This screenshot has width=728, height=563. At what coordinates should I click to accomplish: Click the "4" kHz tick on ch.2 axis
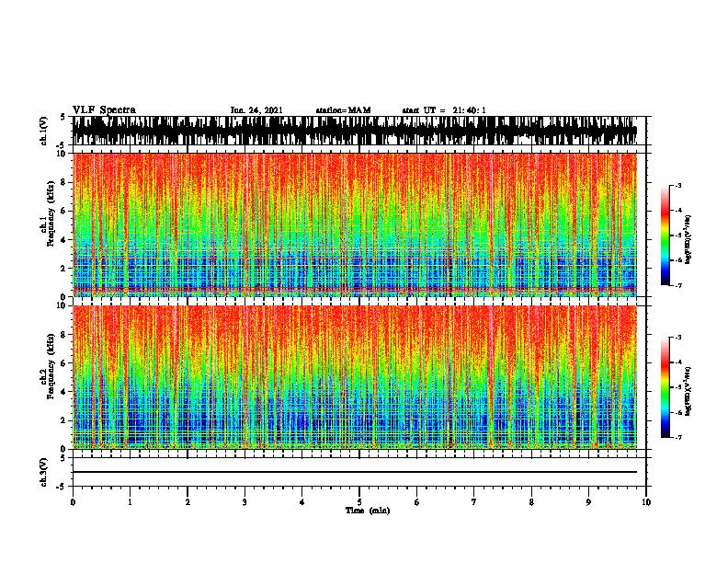click(x=64, y=392)
